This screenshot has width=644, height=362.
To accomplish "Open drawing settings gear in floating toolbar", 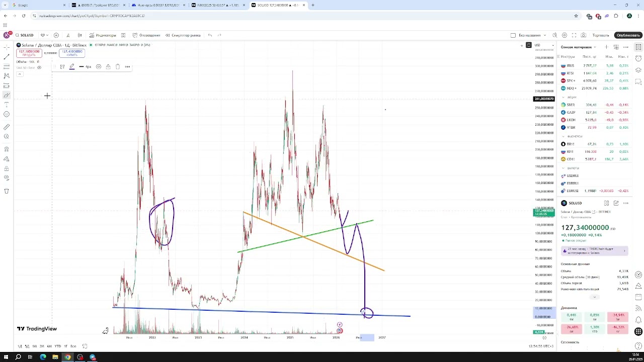I will (99, 67).
